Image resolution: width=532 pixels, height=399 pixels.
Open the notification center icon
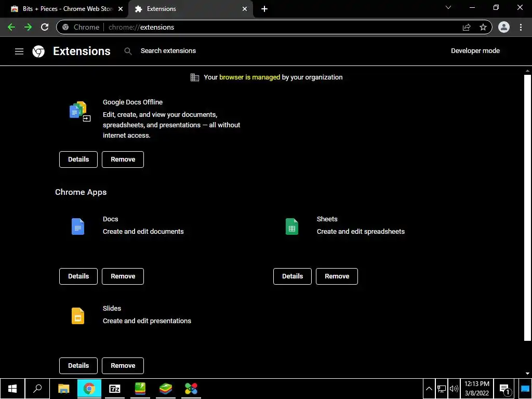[x=505, y=389]
